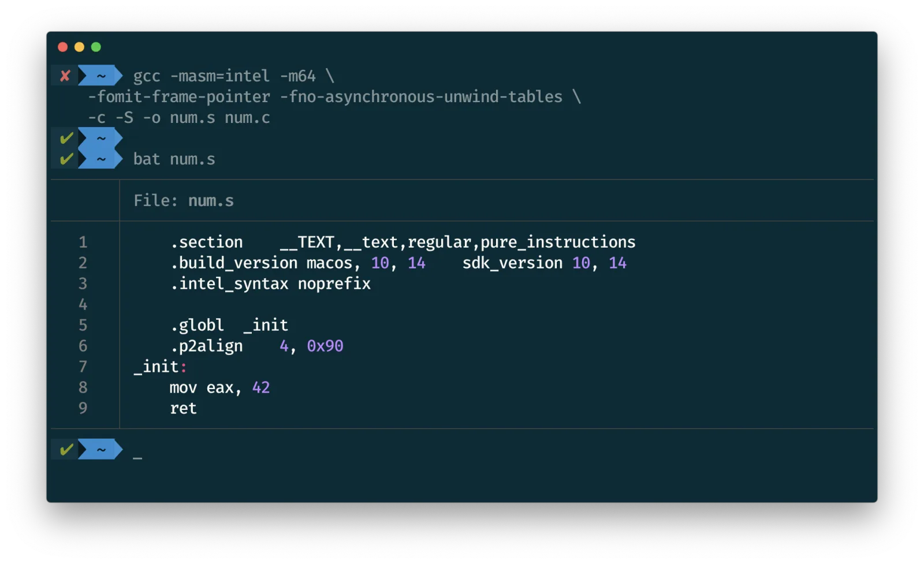Screen dimensions: 924x564
Task: Click the 'gcc -masm=intel -m64' command text
Action: 224,76
